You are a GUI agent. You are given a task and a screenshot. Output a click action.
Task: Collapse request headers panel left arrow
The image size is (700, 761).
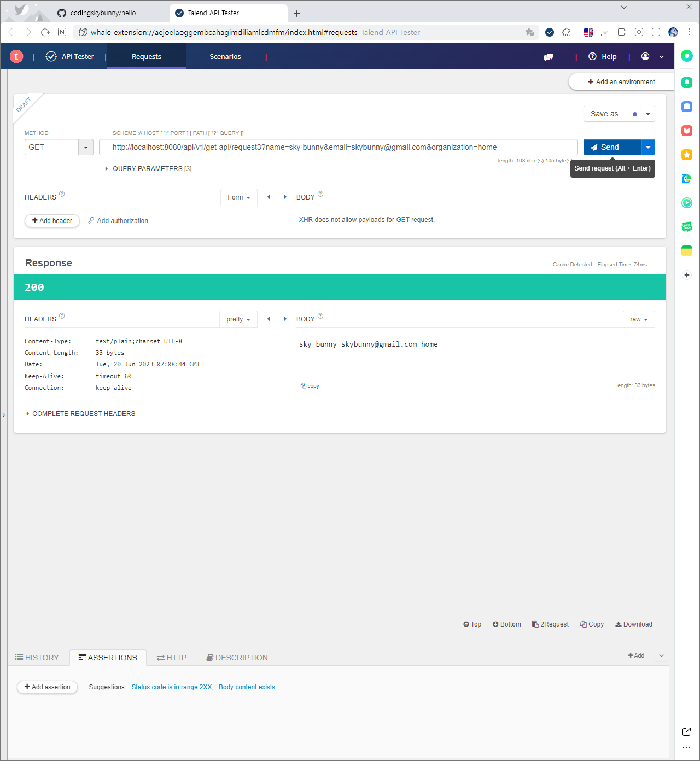point(269,197)
